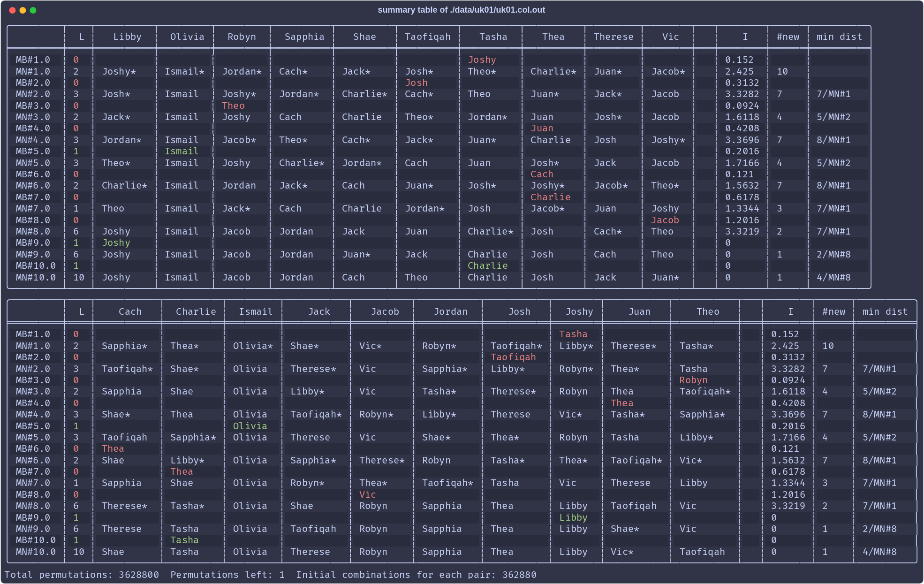This screenshot has height=584, width=924.
Task: Click the 'Jordan' column header in bottom table
Action: pyautogui.click(x=451, y=311)
